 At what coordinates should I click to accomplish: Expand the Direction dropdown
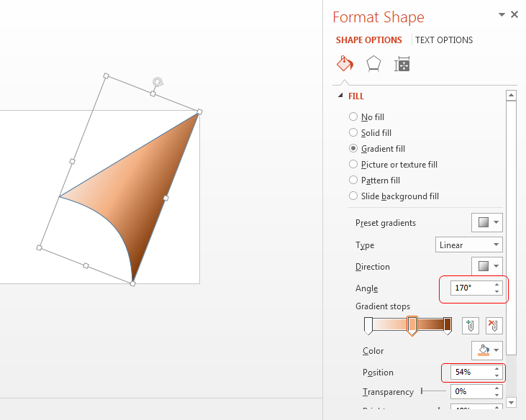[486, 266]
